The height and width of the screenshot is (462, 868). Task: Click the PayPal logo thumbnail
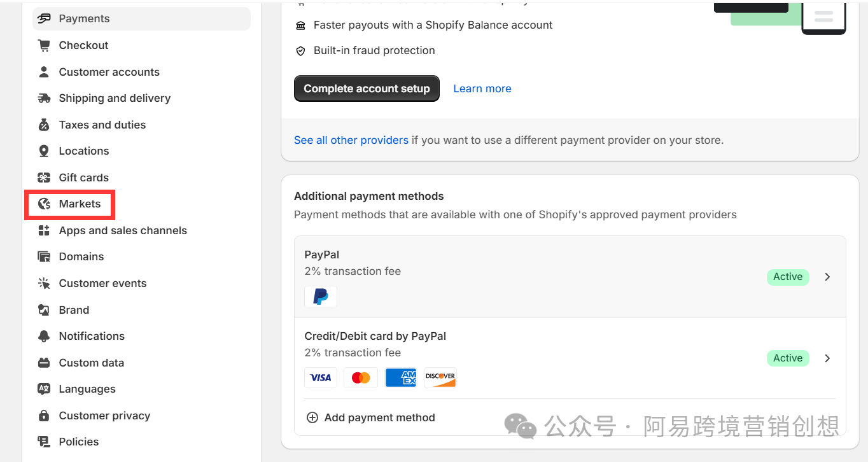click(x=321, y=297)
